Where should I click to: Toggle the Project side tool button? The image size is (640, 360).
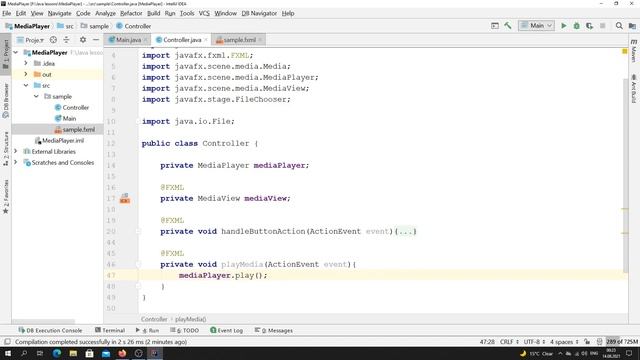coord(6,54)
